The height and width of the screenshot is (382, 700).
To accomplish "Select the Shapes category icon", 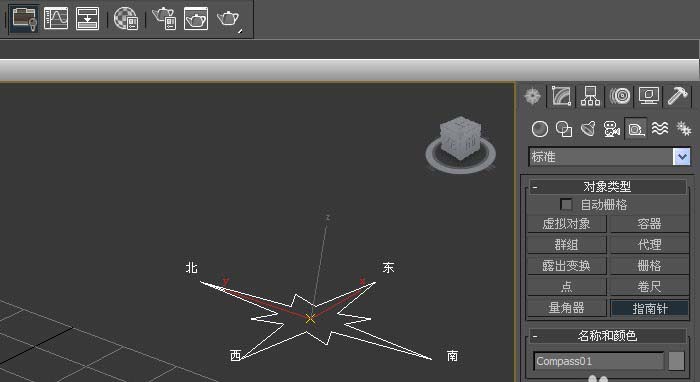I will 564,129.
